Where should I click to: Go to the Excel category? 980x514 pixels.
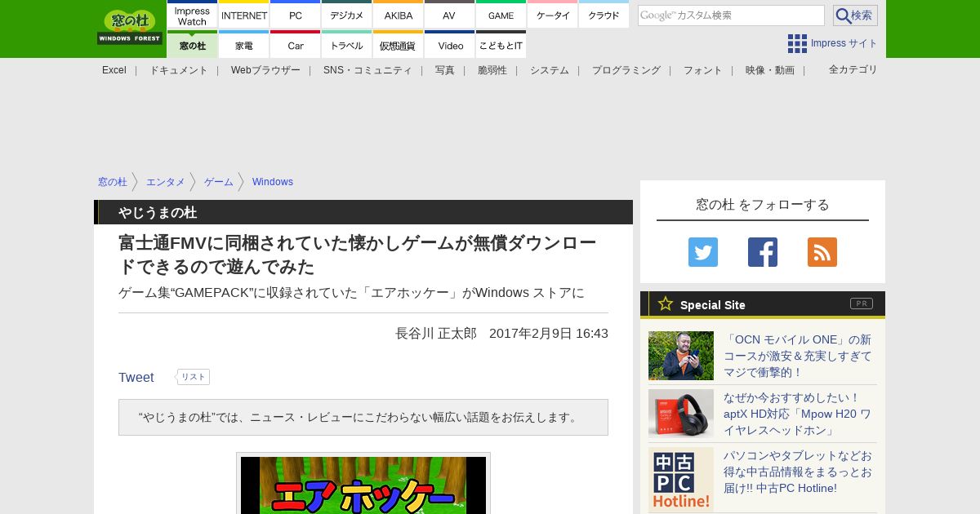click(x=114, y=70)
